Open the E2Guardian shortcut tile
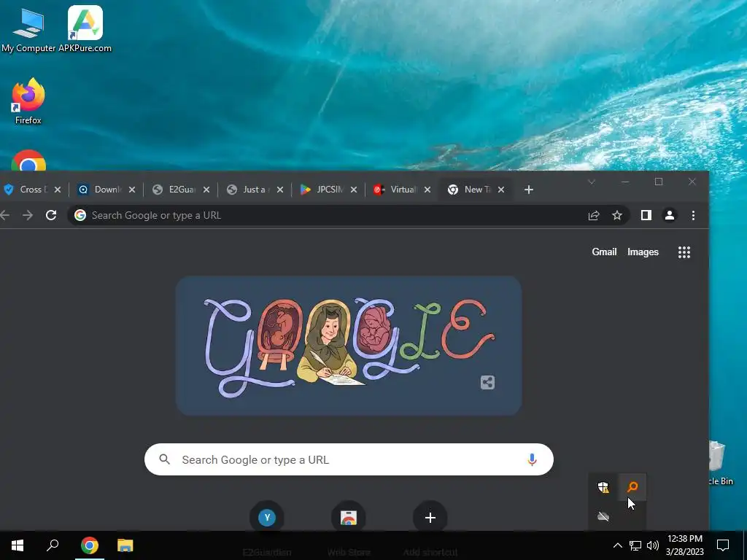This screenshot has height=560, width=747. tap(267, 518)
